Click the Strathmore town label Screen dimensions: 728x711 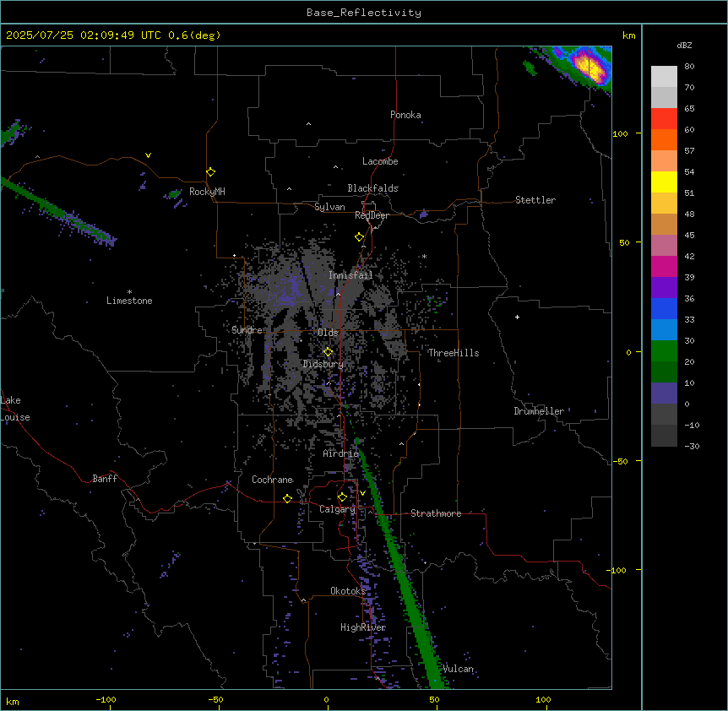(436, 513)
